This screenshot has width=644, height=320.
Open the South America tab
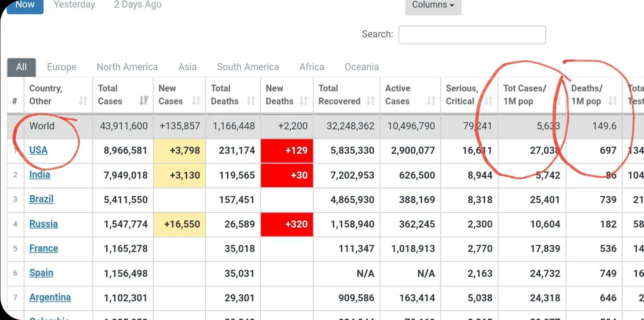point(248,67)
